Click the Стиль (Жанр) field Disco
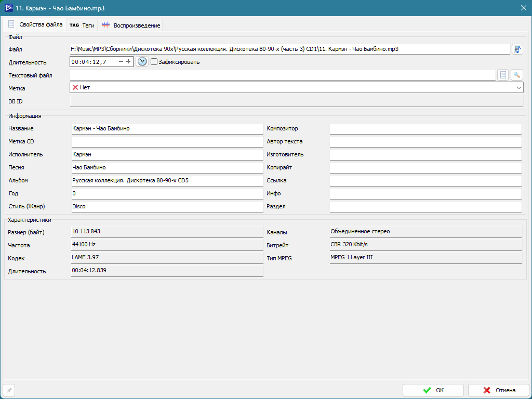 [167, 206]
